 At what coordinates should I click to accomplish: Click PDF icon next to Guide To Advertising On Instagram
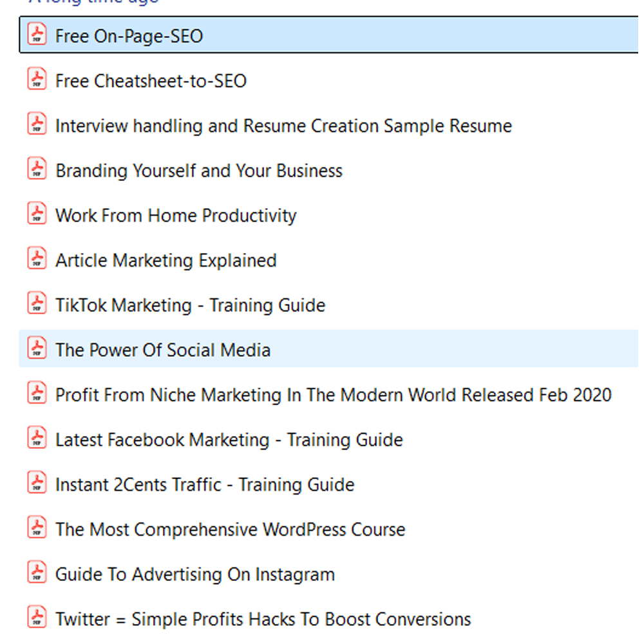click(37, 573)
